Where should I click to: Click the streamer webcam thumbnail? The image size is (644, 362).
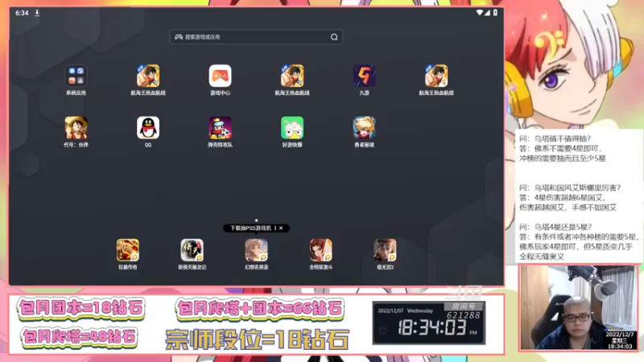pyautogui.click(x=578, y=307)
